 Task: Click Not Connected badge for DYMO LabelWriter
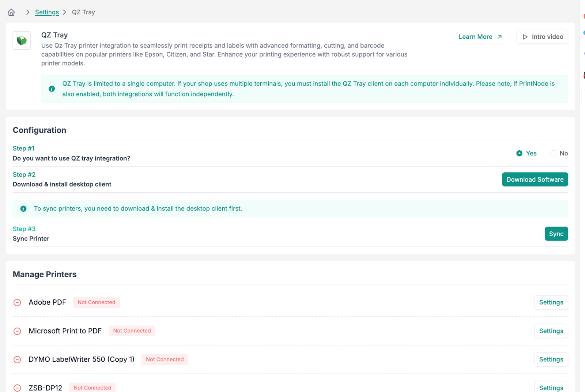coord(165,359)
